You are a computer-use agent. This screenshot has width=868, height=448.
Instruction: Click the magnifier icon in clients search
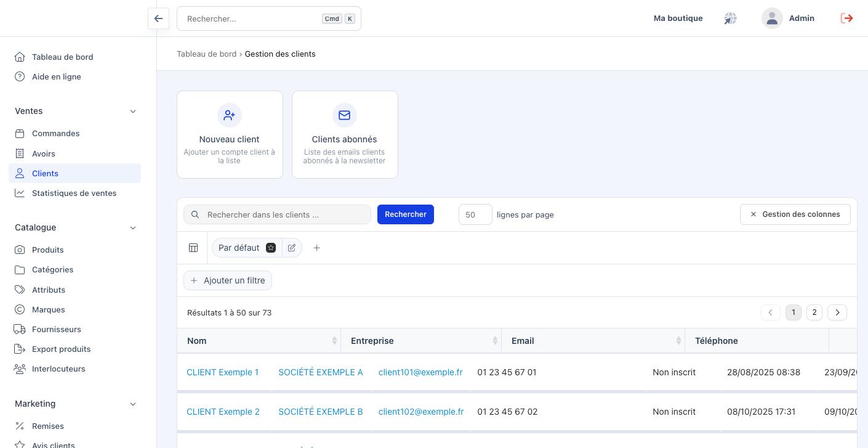pyautogui.click(x=195, y=214)
